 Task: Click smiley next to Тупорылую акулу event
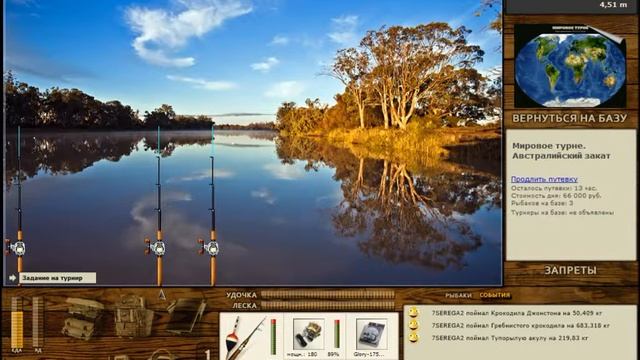click(413, 338)
